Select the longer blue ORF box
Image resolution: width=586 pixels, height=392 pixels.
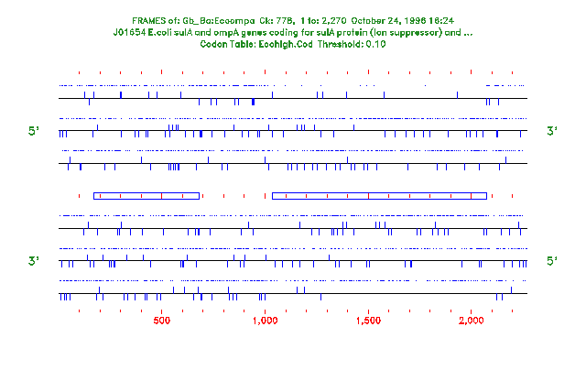coord(379,195)
